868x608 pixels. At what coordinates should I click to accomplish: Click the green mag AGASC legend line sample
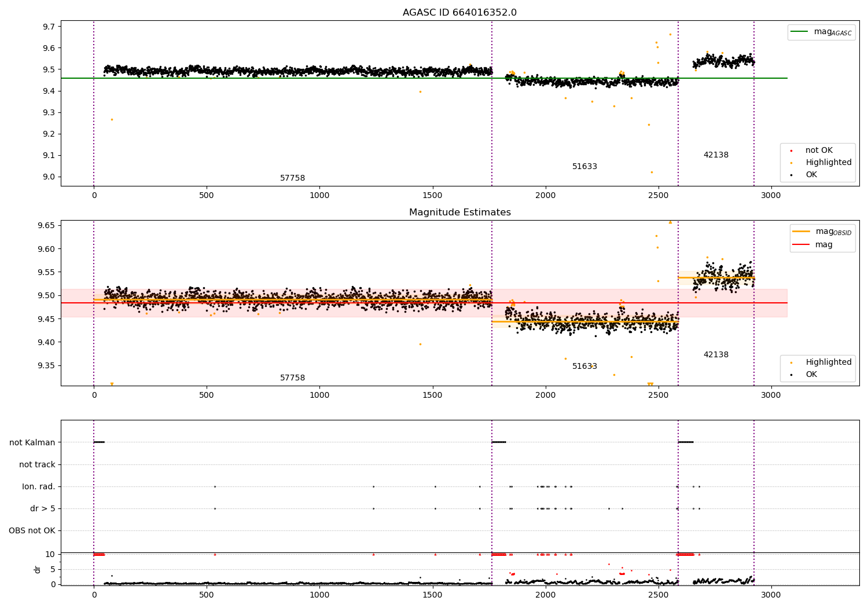click(x=800, y=32)
